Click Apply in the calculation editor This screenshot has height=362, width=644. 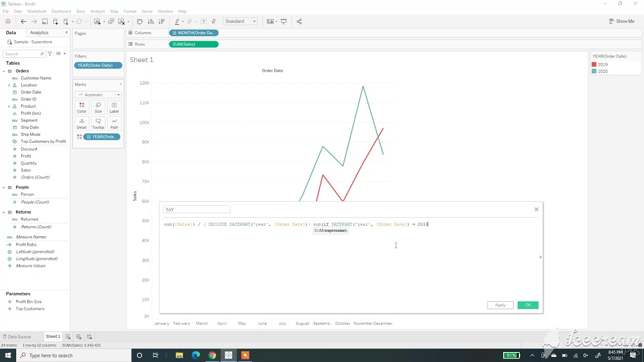500,305
